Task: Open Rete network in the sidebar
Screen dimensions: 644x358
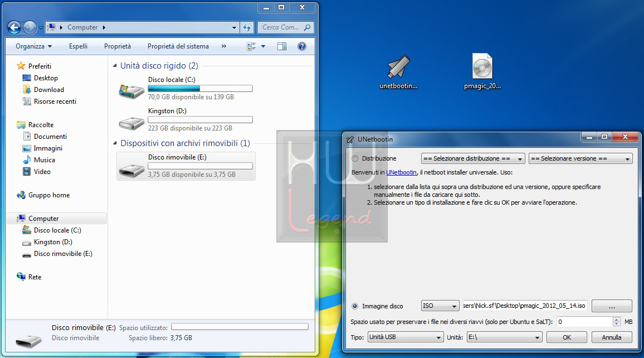Action: 35,277
